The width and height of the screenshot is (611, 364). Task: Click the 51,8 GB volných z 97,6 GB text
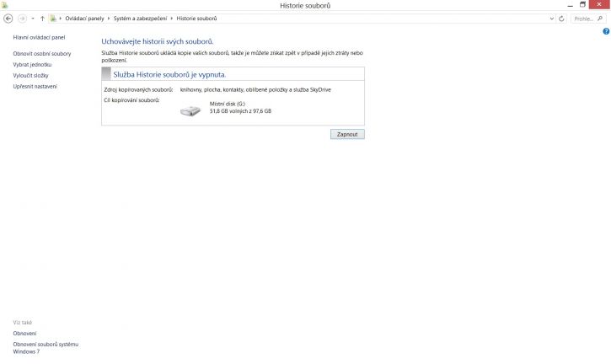tap(240, 111)
